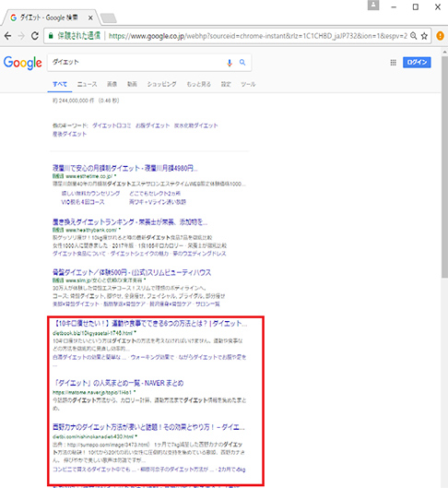448x488 pixels.
Task: Open a new tab
Action: click(109, 18)
